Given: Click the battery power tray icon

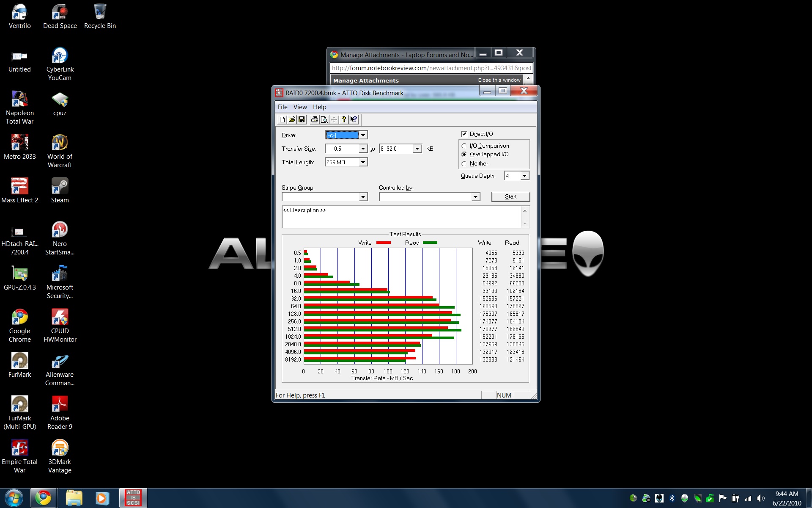Looking at the screenshot, I should (x=735, y=498).
